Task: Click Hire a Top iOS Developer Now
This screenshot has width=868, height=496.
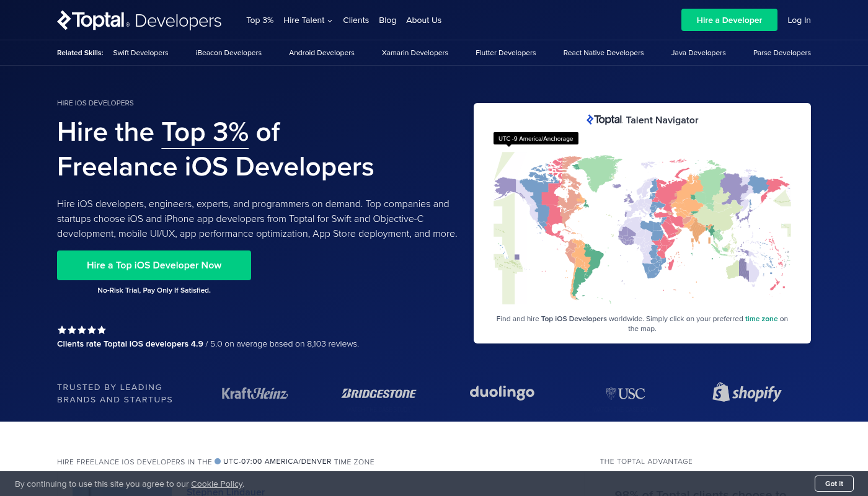Action: 154,265
